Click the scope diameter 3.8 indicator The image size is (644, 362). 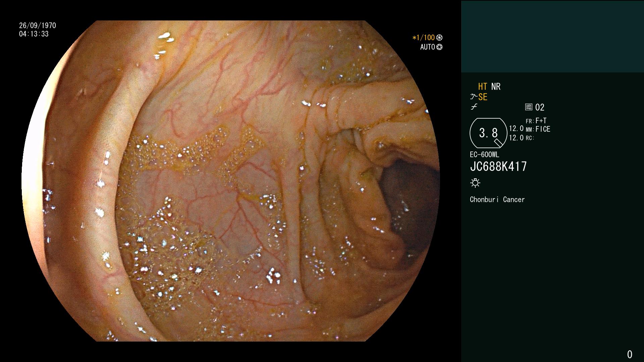point(488,133)
